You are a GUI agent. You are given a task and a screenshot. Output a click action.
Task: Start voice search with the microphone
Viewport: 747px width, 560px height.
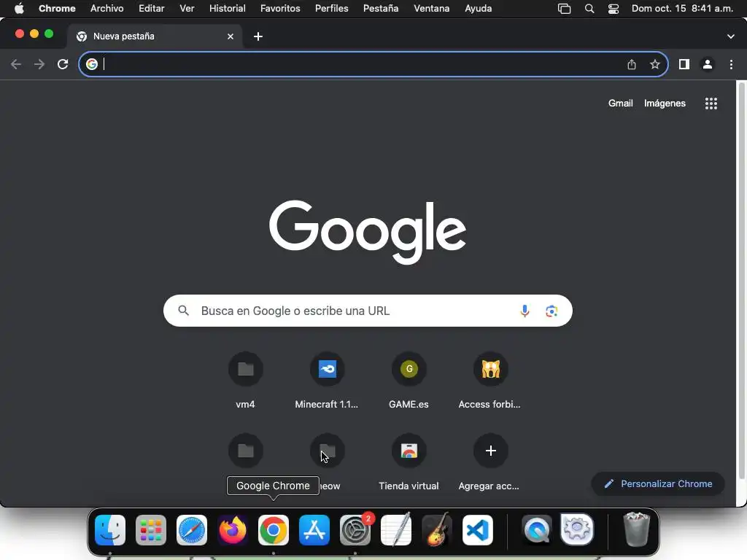(525, 311)
